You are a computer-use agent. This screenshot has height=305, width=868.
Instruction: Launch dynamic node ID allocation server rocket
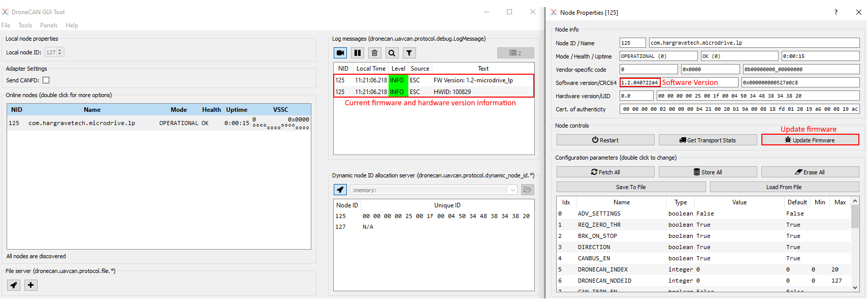[340, 190]
